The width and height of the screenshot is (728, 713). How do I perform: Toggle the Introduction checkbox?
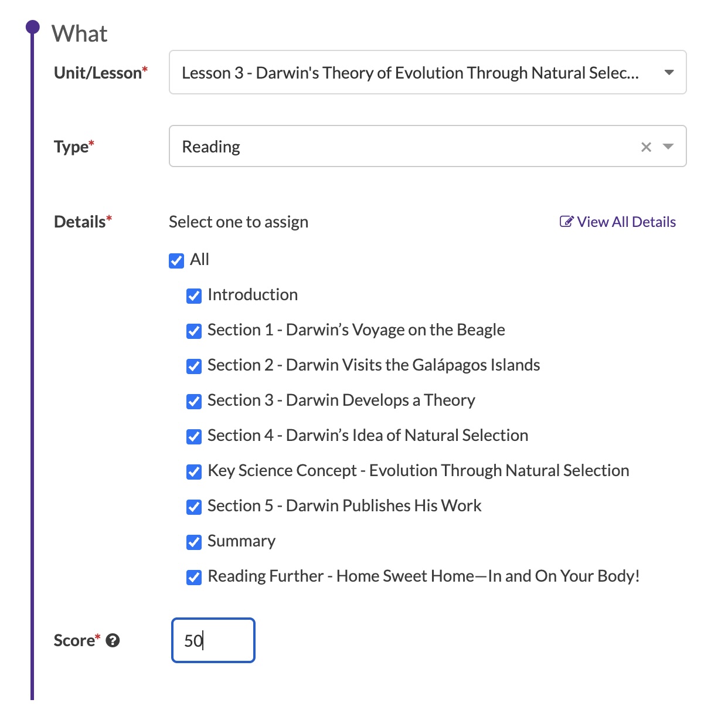tap(194, 296)
